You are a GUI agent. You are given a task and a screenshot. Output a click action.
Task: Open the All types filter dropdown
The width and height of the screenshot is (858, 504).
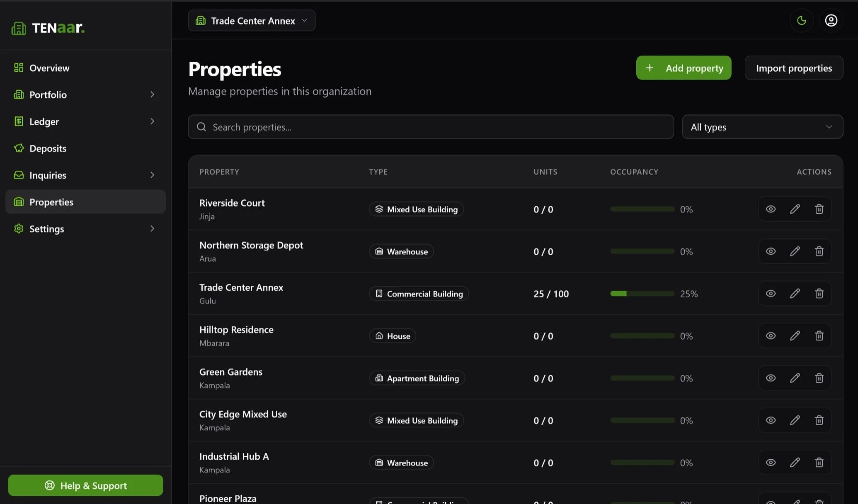click(762, 127)
